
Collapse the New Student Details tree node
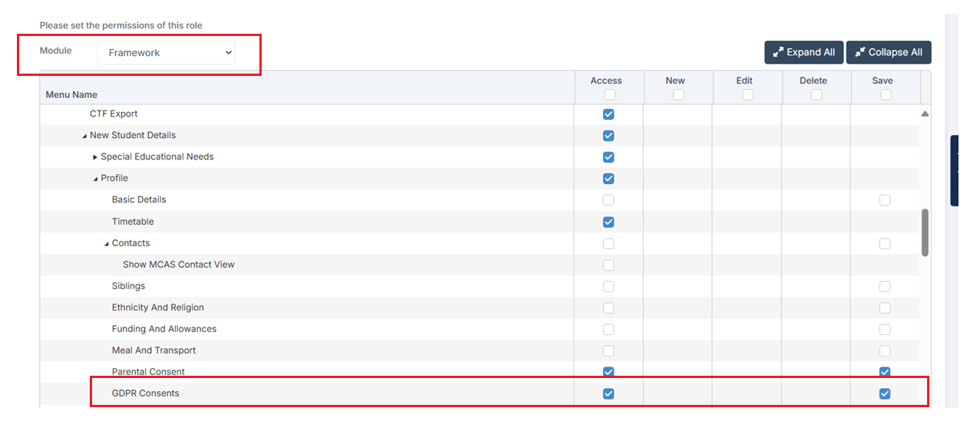tap(84, 136)
